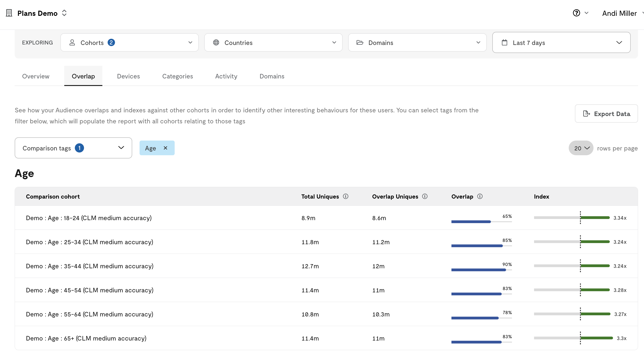This screenshot has height=360, width=644.
Task: Click the 10.3m overlap uniques value
Action: 381,314
